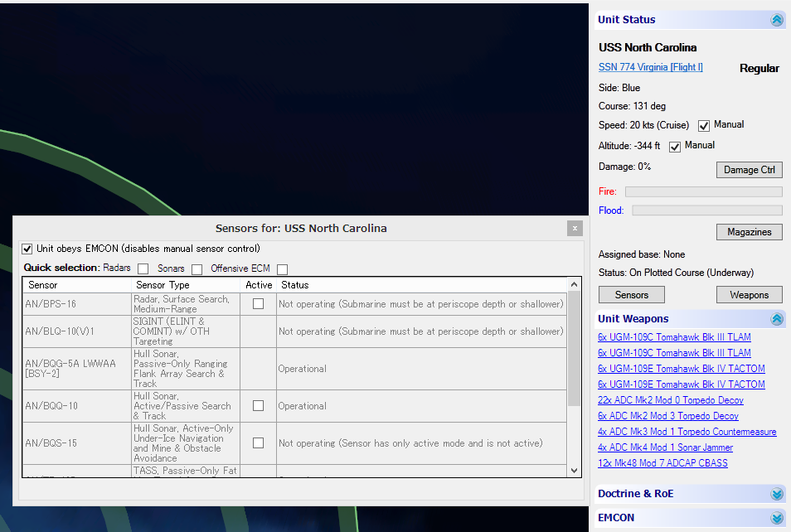Open 6x ADC Mk2 Mod 3 Torpedo Decoy link
Image resolution: width=791 pixels, height=532 pixels.
(x=668, y=416)
